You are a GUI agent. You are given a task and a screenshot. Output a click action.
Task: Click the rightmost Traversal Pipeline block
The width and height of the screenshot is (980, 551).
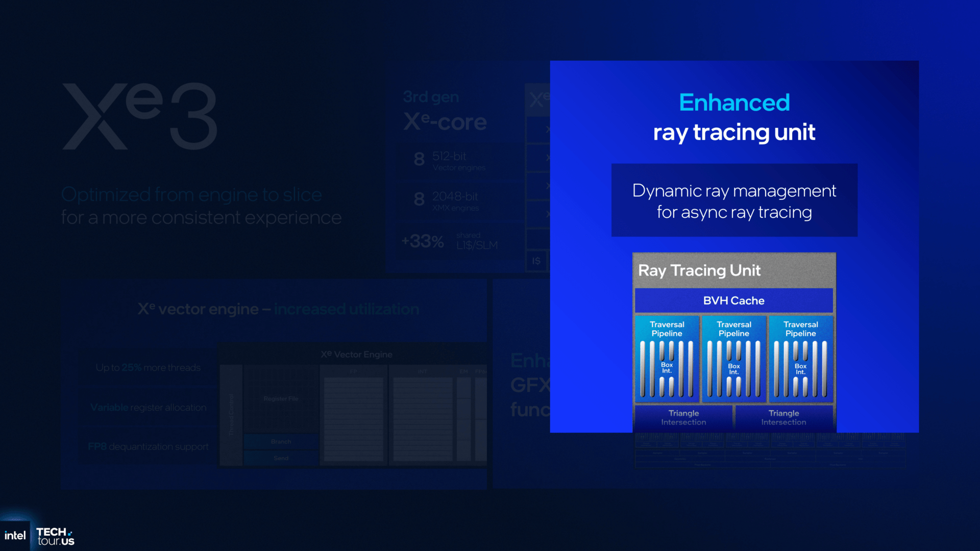800,358
